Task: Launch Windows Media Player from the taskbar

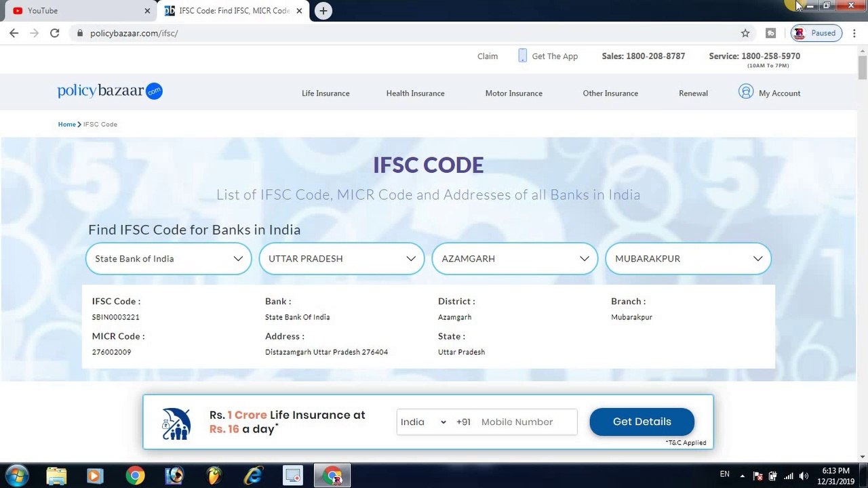Action: pos(94,476)
